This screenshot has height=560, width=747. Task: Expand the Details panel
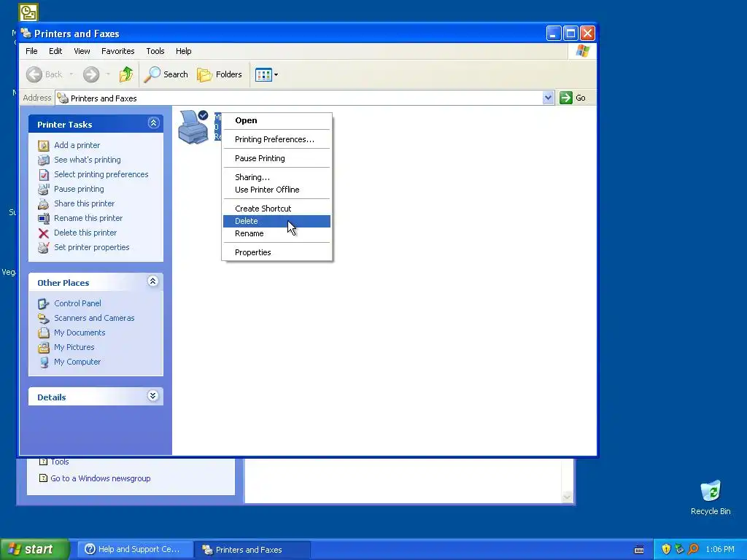[153, 396]
